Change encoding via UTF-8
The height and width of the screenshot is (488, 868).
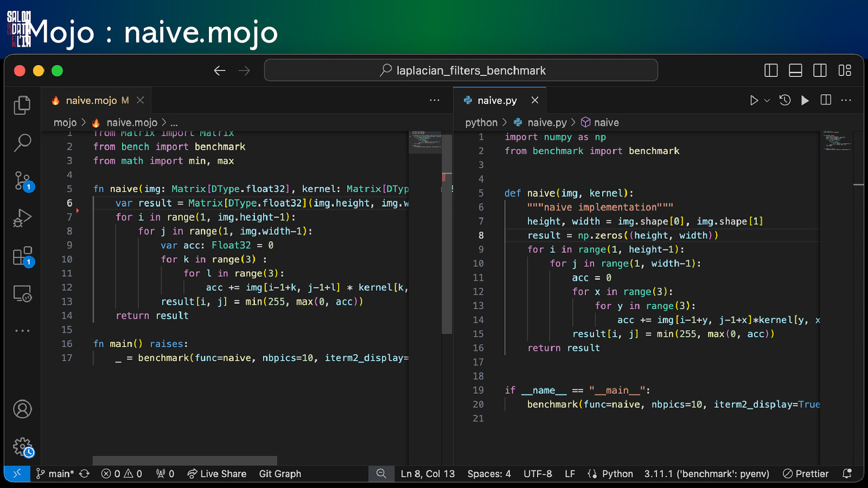pos(538,473)
